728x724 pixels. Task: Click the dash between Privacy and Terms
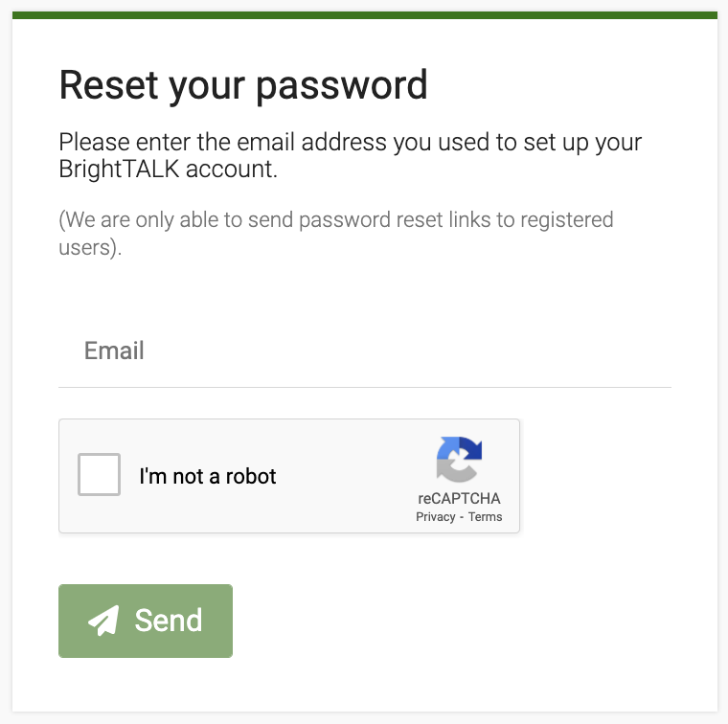coord(461,517)
